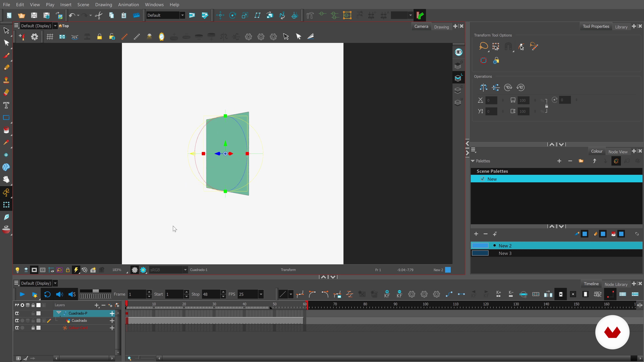
Task: Click the green script launch icon
Action: (x=420, y=15)
